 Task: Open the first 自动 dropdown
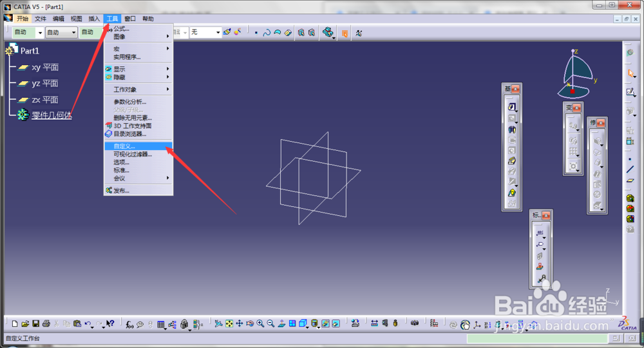pyautogui.click(x=40, y=32)
